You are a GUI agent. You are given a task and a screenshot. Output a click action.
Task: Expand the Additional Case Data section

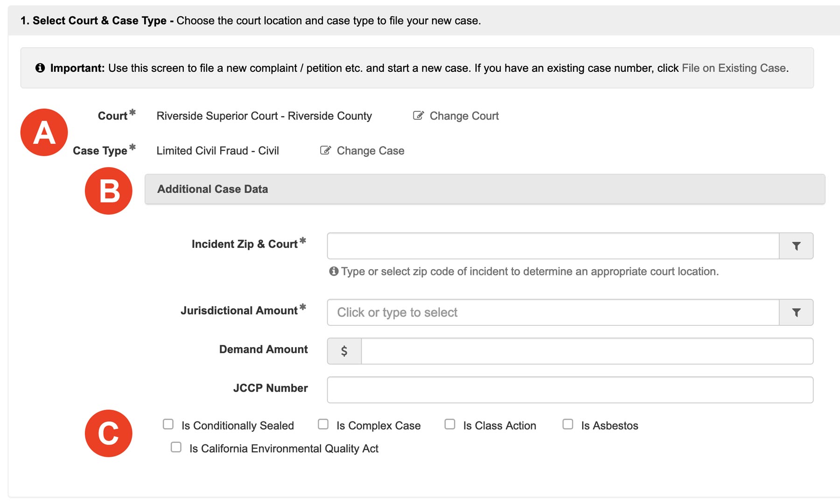coord(212,189)
